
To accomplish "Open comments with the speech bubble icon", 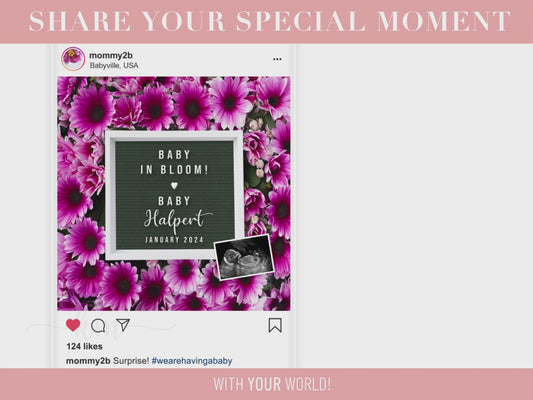I will [x=98, y=326].
